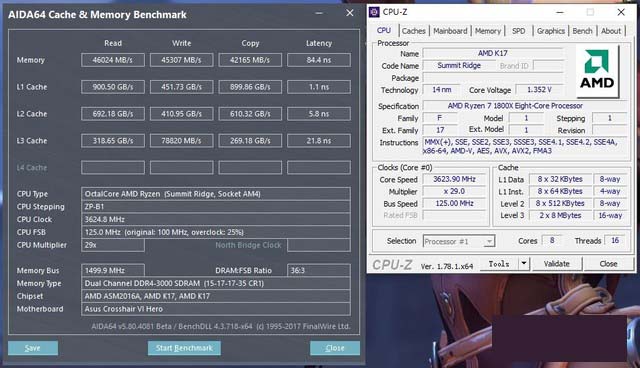This screenshot has height=368, width=640.
Task: Open the Bench tab in CPU-Z
Action: pos(582,31)
